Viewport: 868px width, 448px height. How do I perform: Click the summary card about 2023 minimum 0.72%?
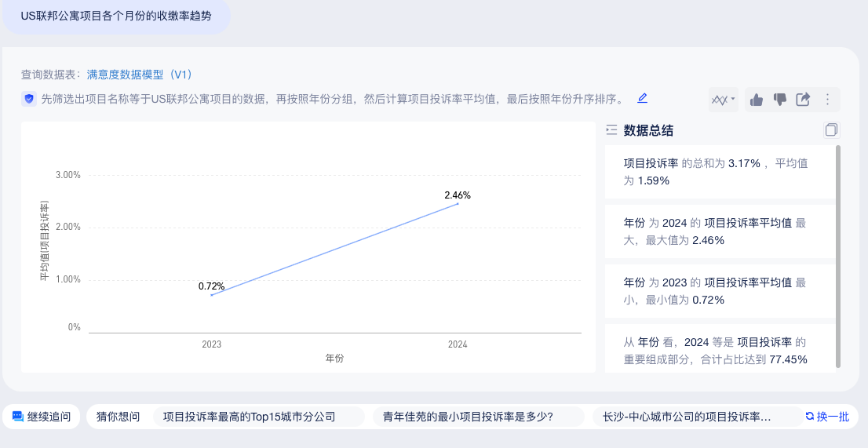[x=720, y=292]
